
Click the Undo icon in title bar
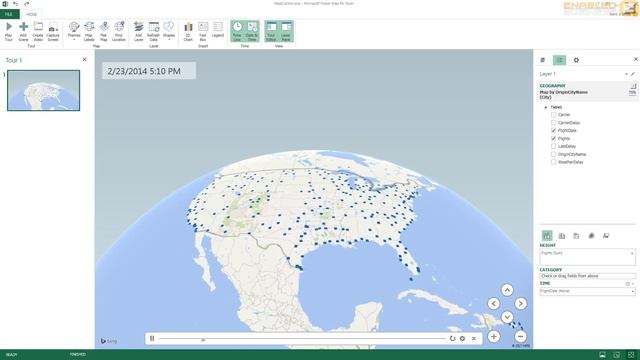click(16, 4)
